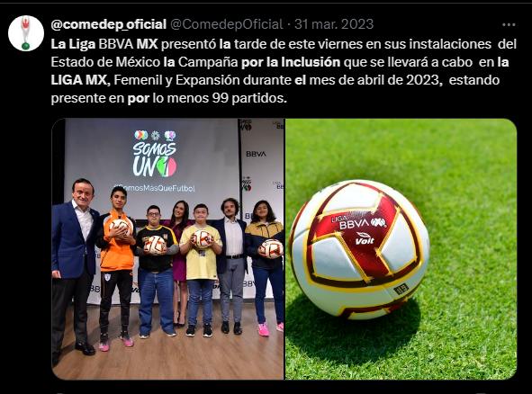This screenshot has height=394, width=532.
Task: Click the bold 'La Liga' opening words
Action: pyautogui.click(x=73, y=44)
